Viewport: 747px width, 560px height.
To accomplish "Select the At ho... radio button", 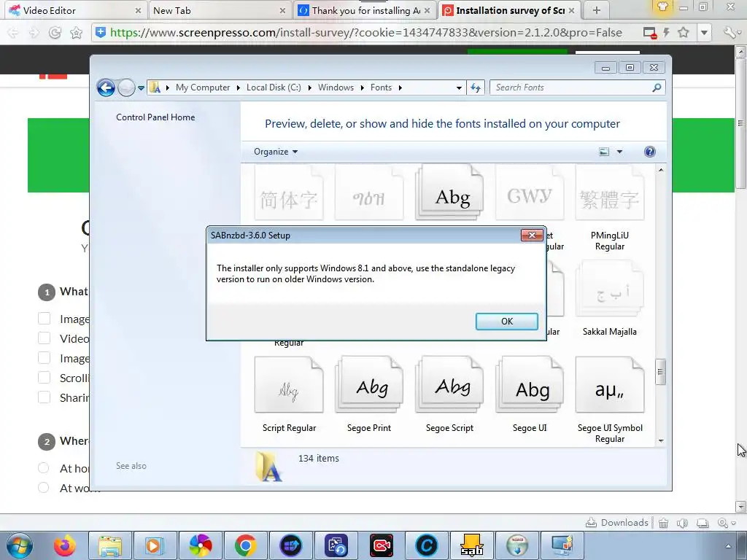I will (43, 468).
